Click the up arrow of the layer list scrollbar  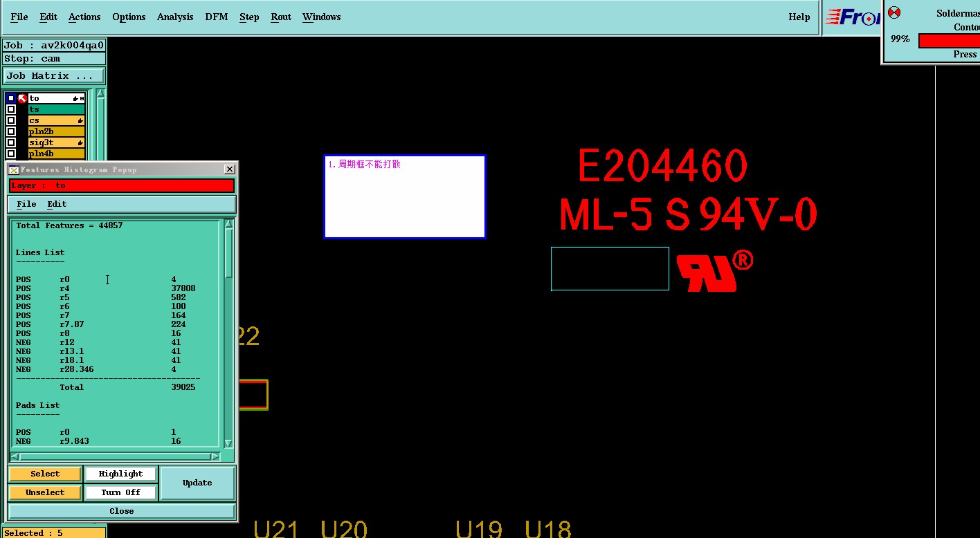pyautogui.click(x=100, y=93)
